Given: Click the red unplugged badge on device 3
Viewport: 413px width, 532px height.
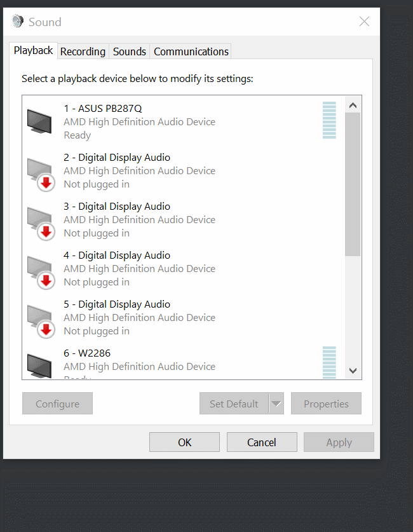Looking at the screenshot, I should coord(44,231).
